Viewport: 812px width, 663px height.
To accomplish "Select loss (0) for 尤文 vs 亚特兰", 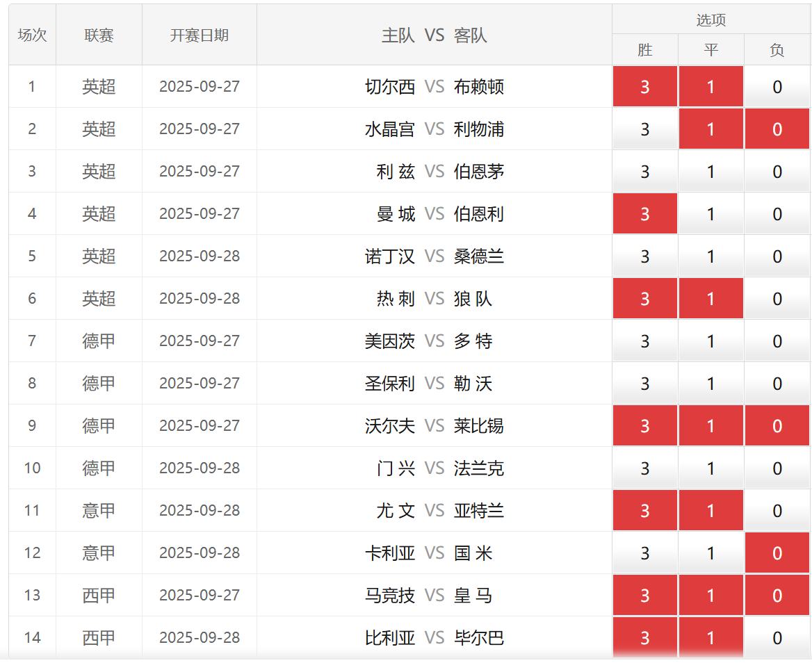I will (x=777, y=511).
